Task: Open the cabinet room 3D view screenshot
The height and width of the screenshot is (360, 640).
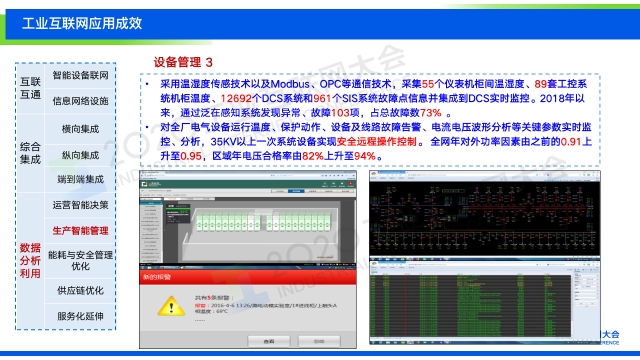Action: coord(248,218)
